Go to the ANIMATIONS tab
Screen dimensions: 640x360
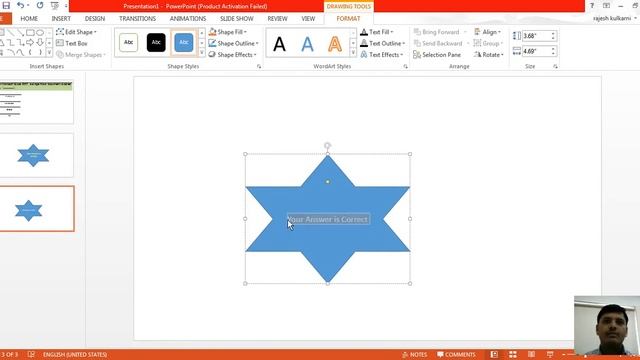coord(188,19)
